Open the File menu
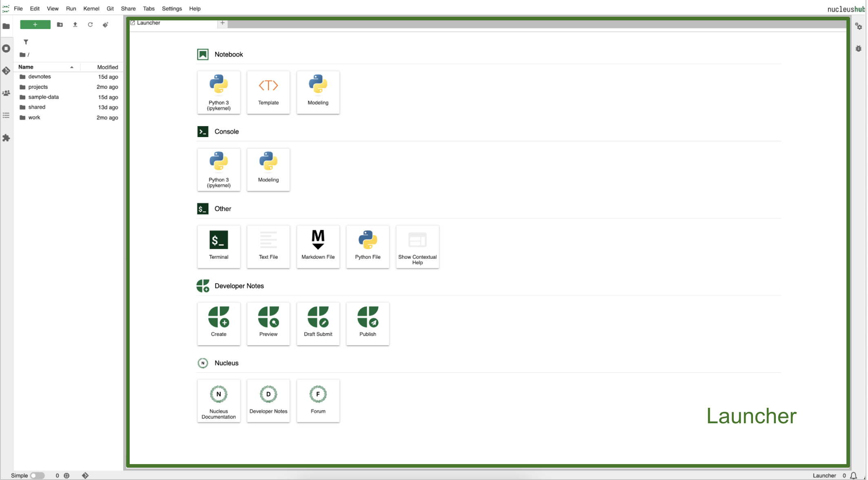 click(x=18, y=9)
